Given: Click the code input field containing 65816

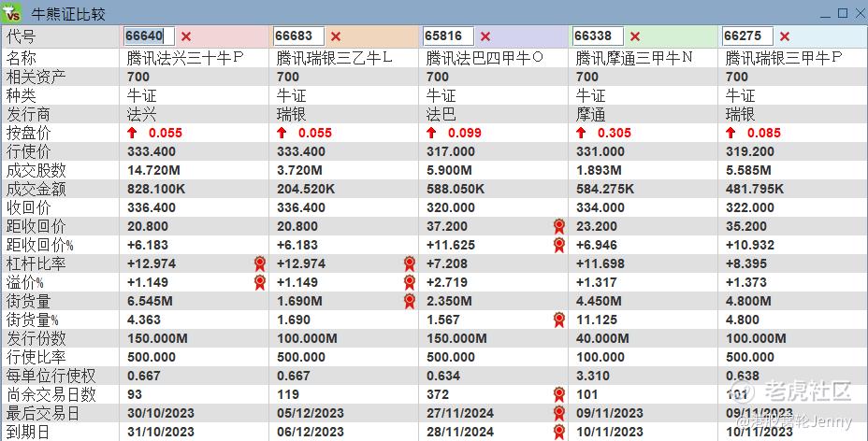Looking at the screenshot, I should 448,36.
